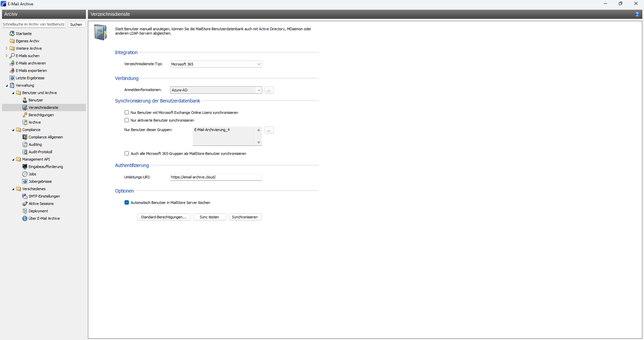
Task: Minimize the E-Mail Archive window
Action: pos(605,4)
